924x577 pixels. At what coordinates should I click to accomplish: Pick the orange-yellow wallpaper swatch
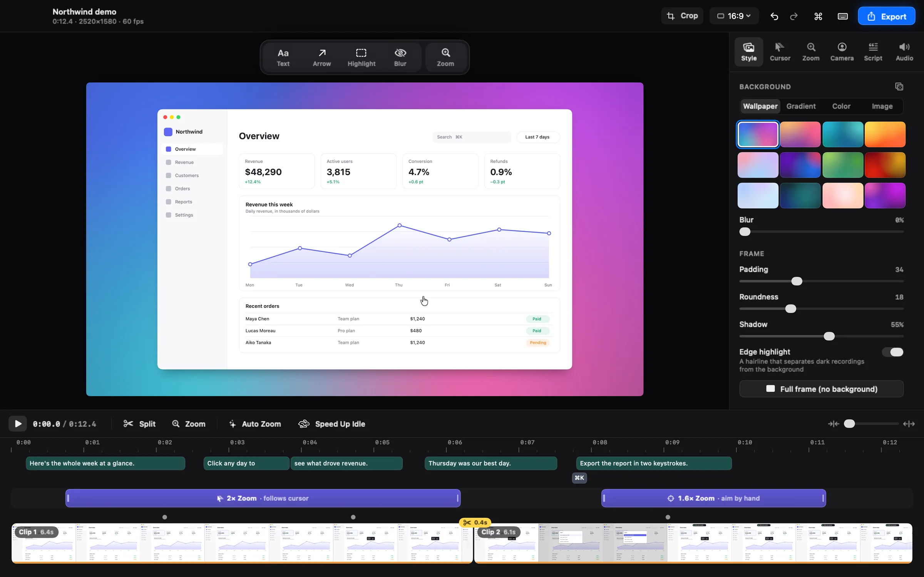click(x=885, y=134)
